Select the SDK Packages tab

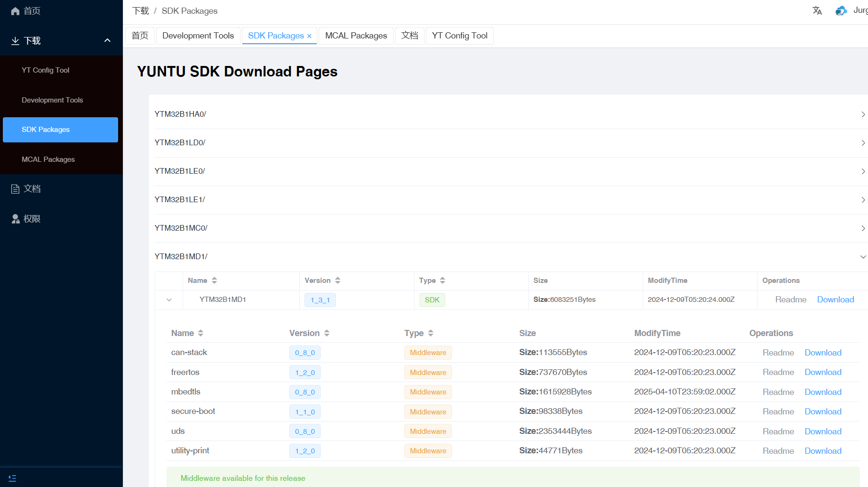coord(276,36)
